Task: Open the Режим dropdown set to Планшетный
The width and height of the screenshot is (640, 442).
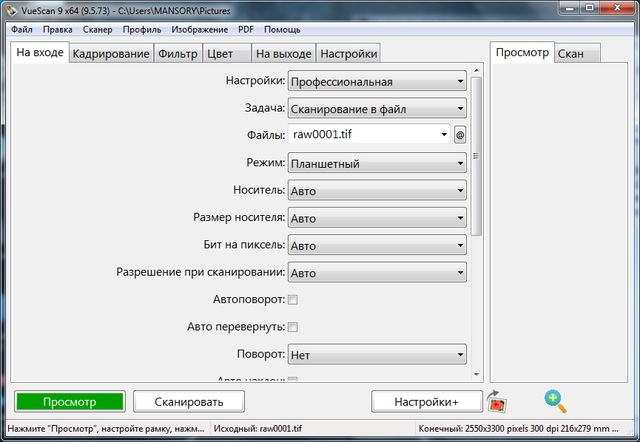Action: click(377, 164)
